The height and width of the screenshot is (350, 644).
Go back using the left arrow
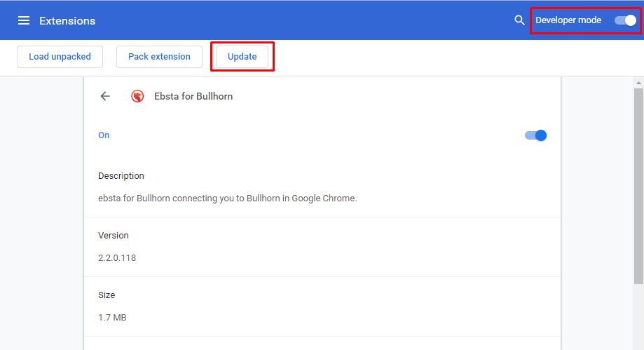105,96
